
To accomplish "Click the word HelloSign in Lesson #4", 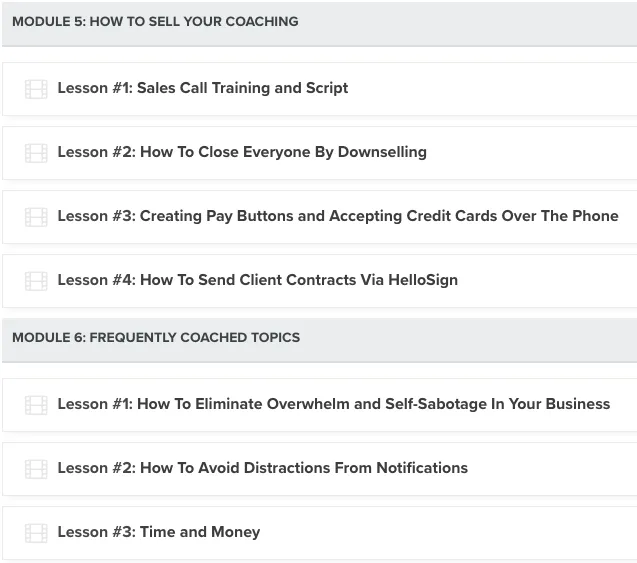I will click(423, 280).
